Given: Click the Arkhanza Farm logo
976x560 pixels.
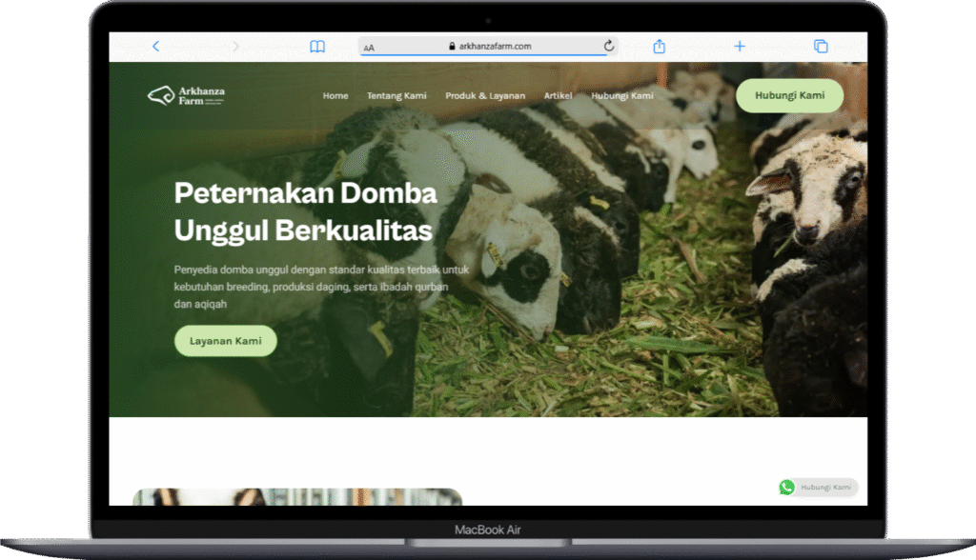Looking at the screenshot, I should (187, 95).
